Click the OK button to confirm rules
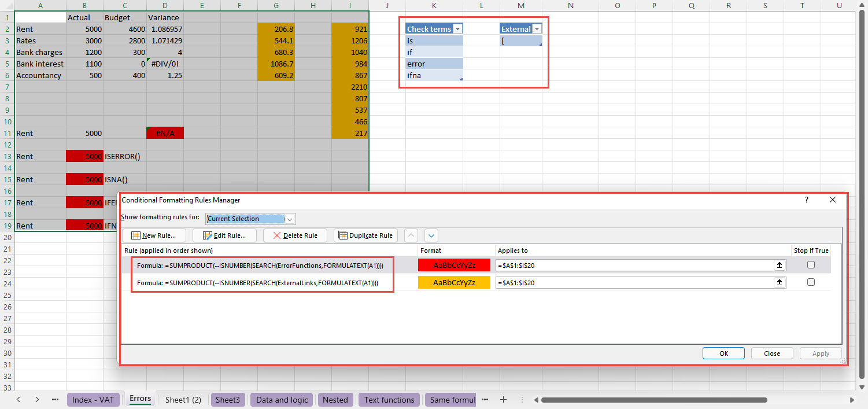The height and width of the screenshot is (409, 868). (723, 353)
